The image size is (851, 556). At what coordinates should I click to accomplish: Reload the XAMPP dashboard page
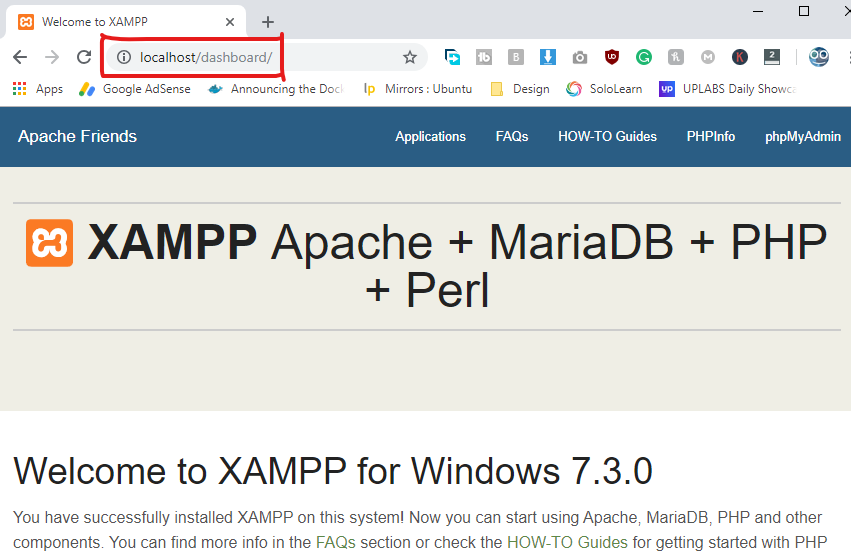click(84, 57)
